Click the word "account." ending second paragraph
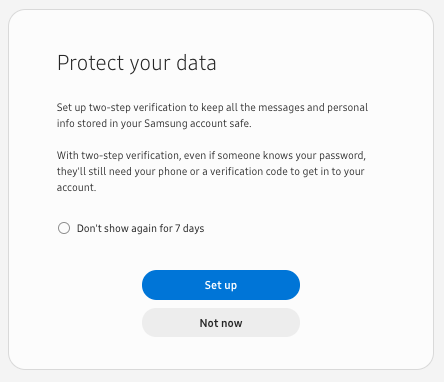 [x=76, y=187]
